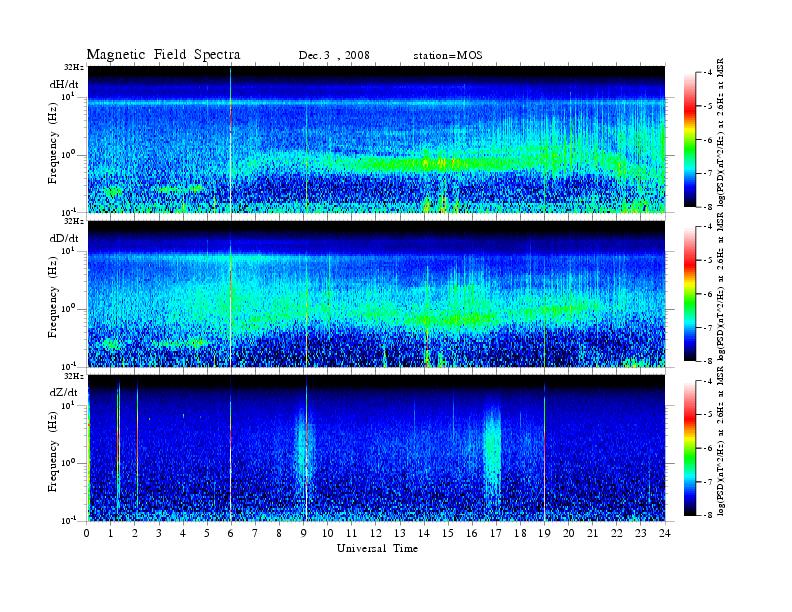Select the date text "Dec.3 , 2008"

pyautogui.click(x=334, y=56)
